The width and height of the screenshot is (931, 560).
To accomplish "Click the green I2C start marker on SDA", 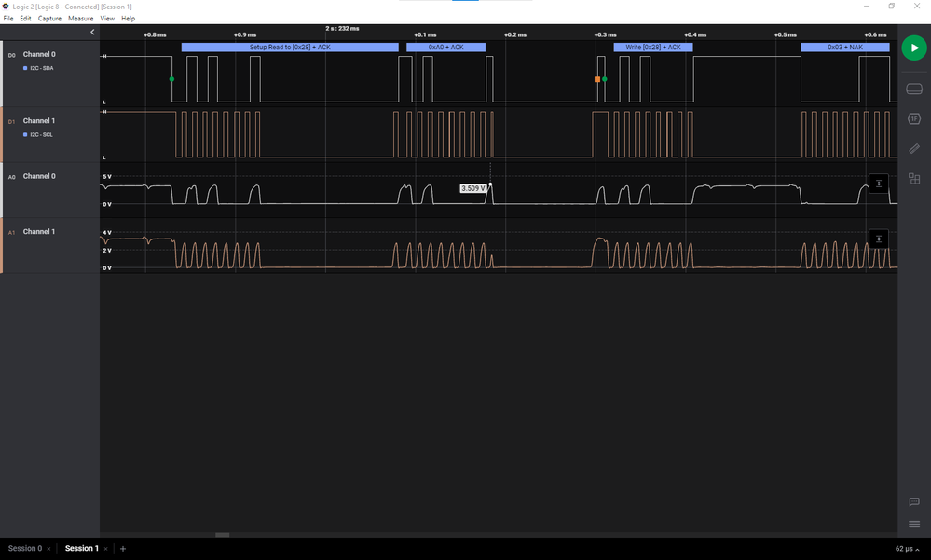I will coord(171,79).
